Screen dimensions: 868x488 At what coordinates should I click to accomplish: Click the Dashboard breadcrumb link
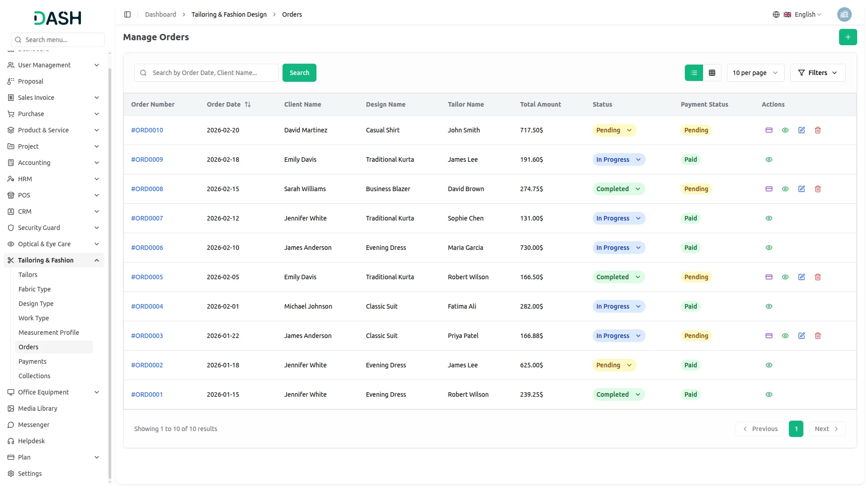[160, 14]
